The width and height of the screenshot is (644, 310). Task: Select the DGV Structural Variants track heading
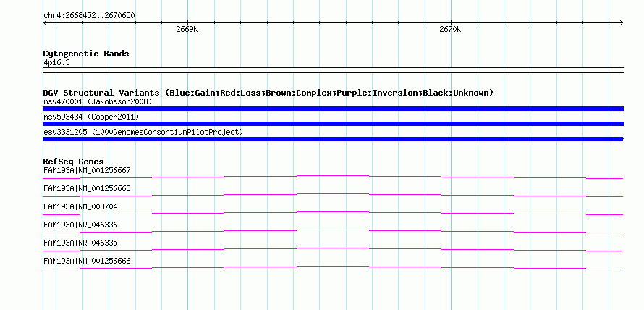pyautogui.click(x=268, y=93)
